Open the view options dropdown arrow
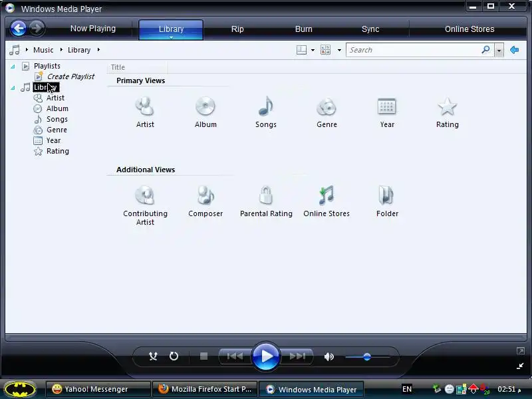Viewport: 532px width, 399px height. click(x=339, y=51)
